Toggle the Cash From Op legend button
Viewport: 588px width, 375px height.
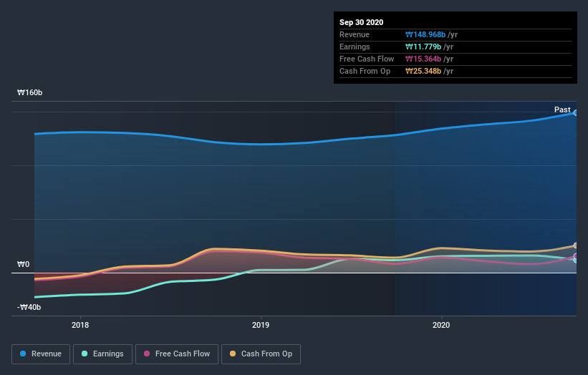coord(261,354)
